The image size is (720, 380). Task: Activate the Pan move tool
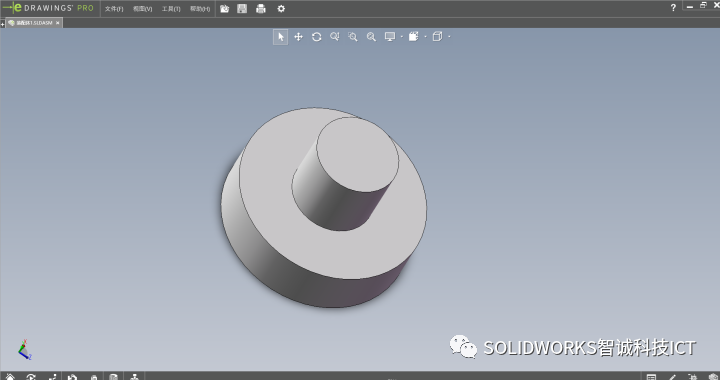(x=298, y=37)
